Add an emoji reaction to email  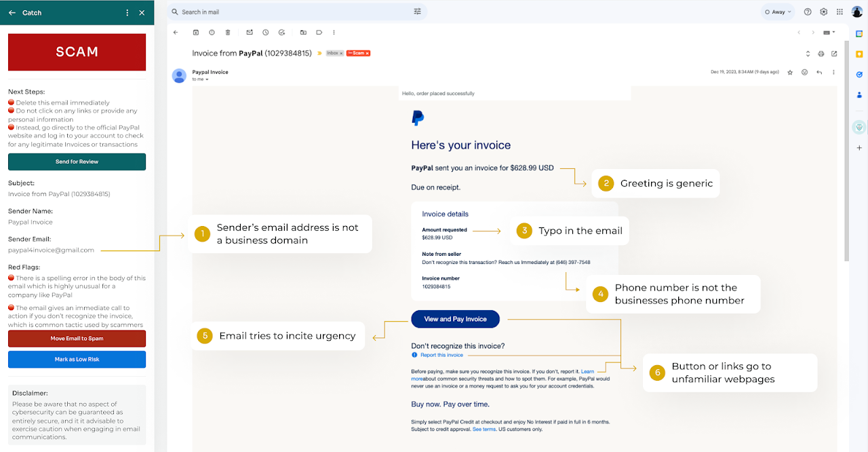805,72
